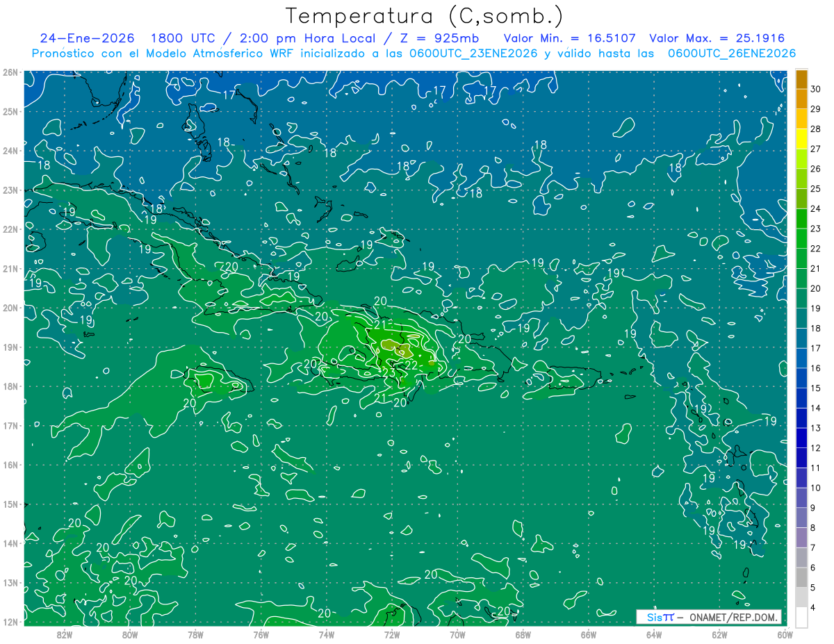Click 'Valor Max. = 25.1916' text

(x=717, y=38)
